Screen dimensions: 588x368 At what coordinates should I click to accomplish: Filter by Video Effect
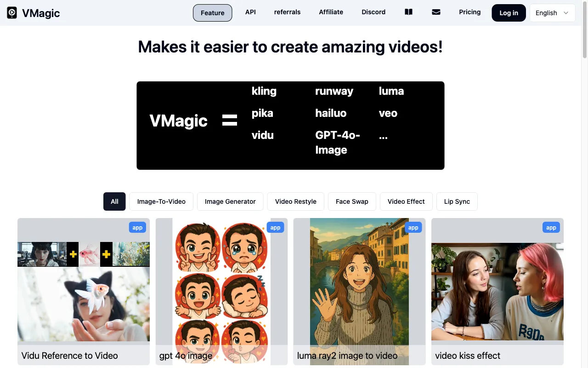[x=406, y=201]
